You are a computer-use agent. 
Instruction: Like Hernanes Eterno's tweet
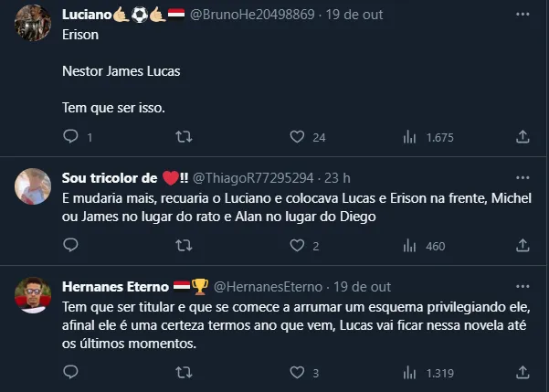pos(296,373)
